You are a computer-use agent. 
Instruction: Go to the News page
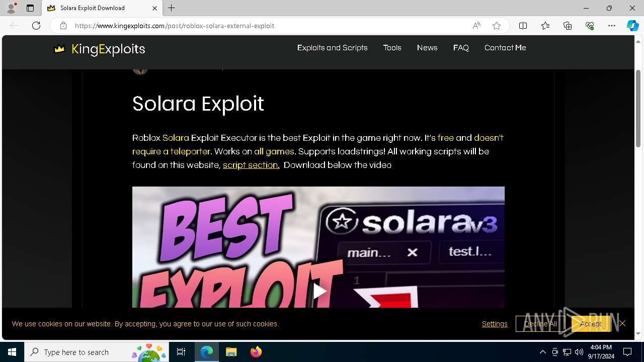(427, 48)
